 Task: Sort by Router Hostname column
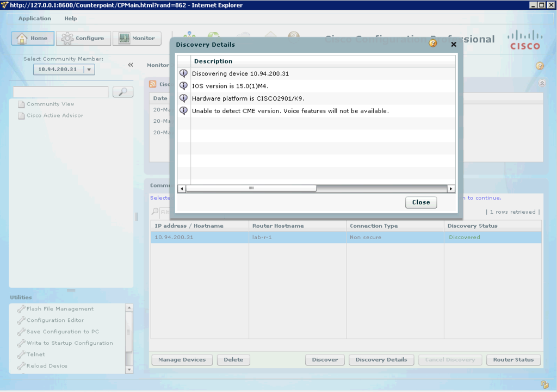[x=298, y=226]
